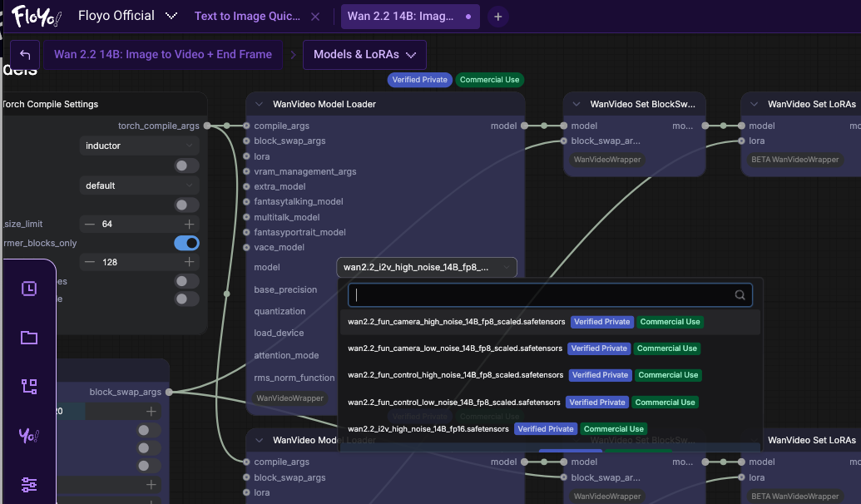The image size is (861, 504).
Task: Open the inductor backend dropdown
Action: tap(140, 146)
